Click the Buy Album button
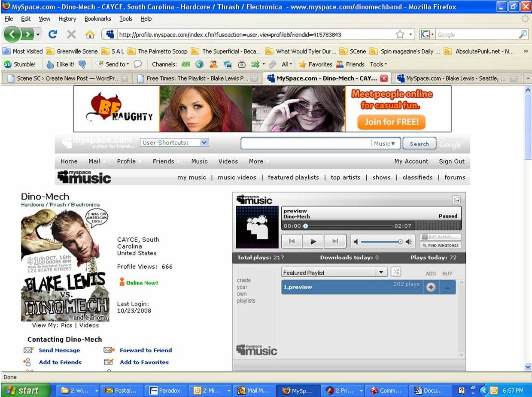This screenshot has width=532, height=397. (441, 237)
